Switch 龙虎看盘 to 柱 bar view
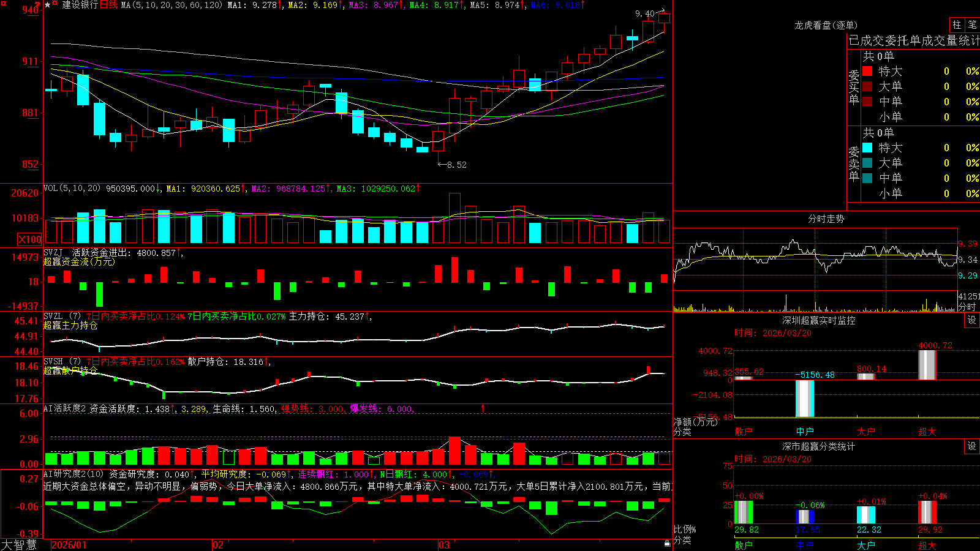This screenshot has width=980, height=551. tap(957, 25)
